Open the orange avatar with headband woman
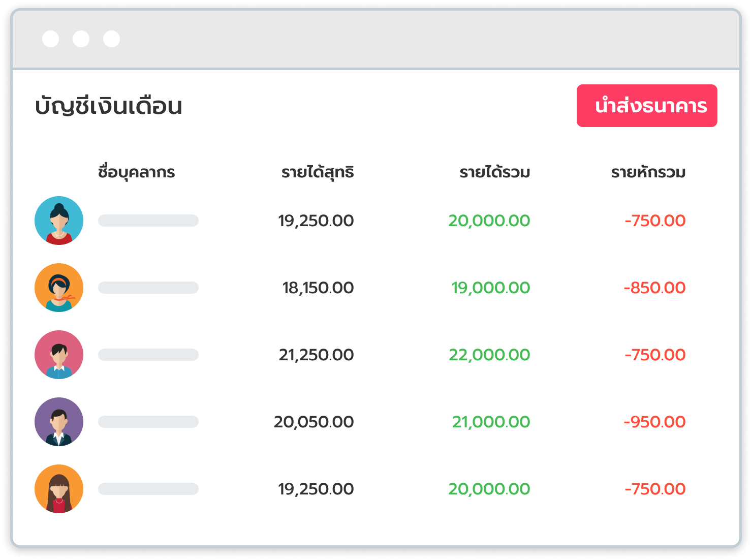The image size is (752, 560). click(x=59, y=288)
